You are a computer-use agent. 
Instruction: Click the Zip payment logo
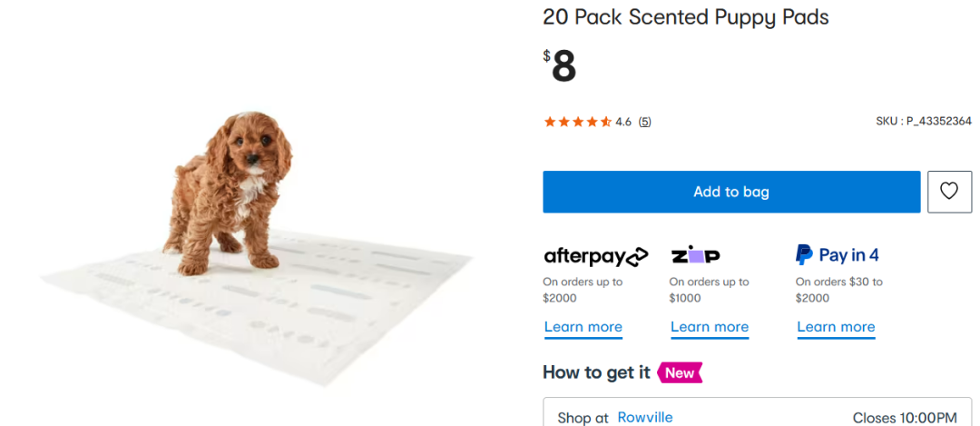tap(695, 255)
